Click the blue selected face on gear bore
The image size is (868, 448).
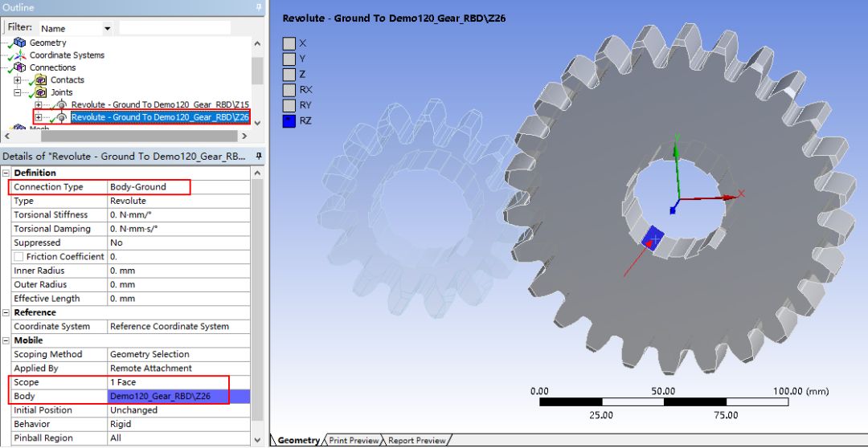[x=654, y=238]
